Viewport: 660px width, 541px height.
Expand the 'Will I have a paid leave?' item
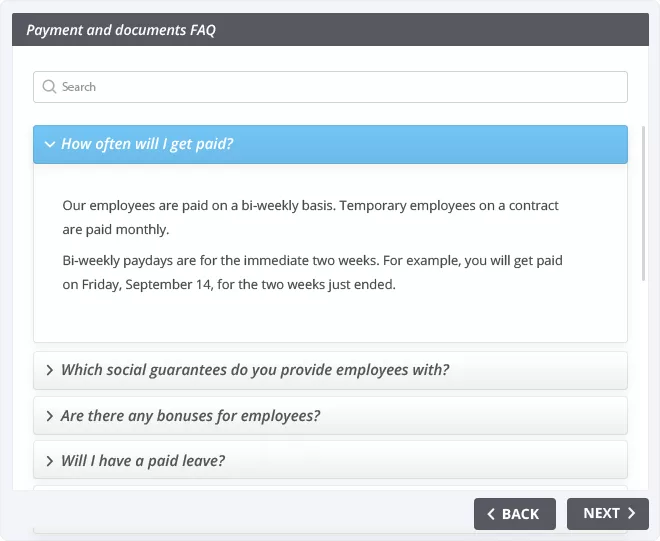point(330,460)
